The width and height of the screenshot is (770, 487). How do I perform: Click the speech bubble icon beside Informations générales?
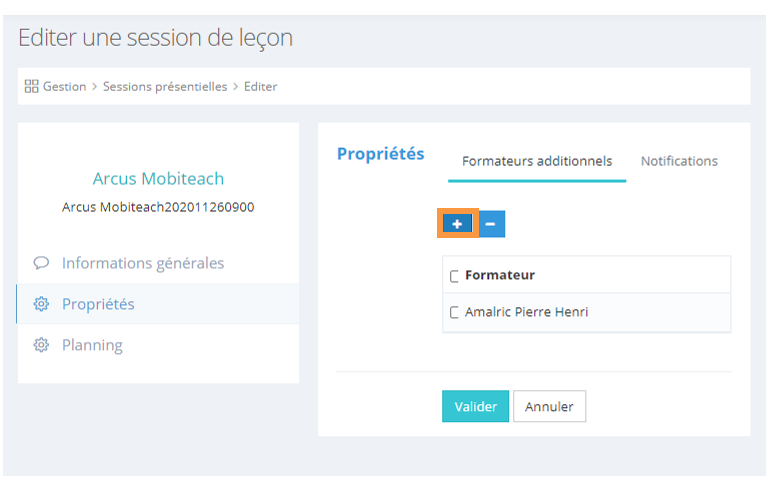[41, 263]
